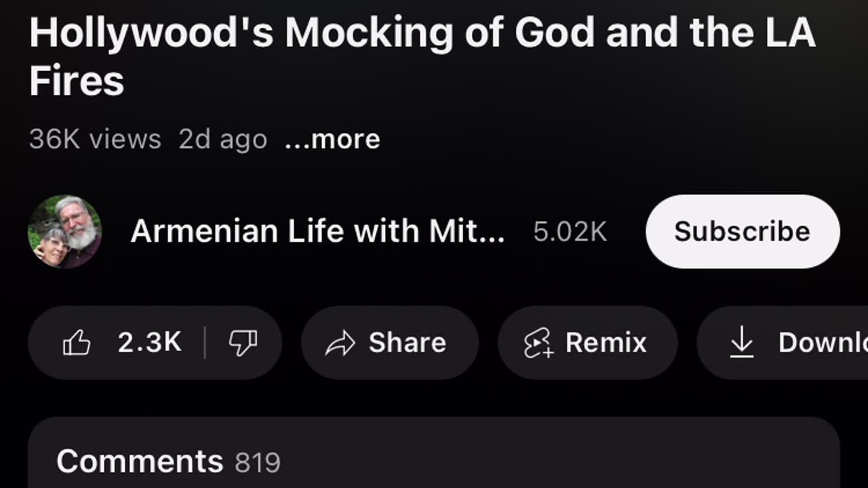This screenshot has width=868, height=488.
Task: Expand the Comments section header
Action: pos(140,462)
